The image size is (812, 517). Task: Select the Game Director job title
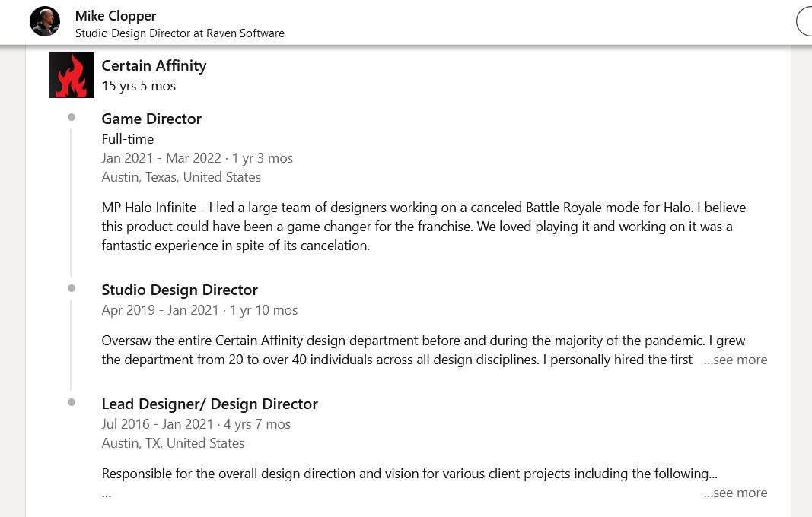151,119
